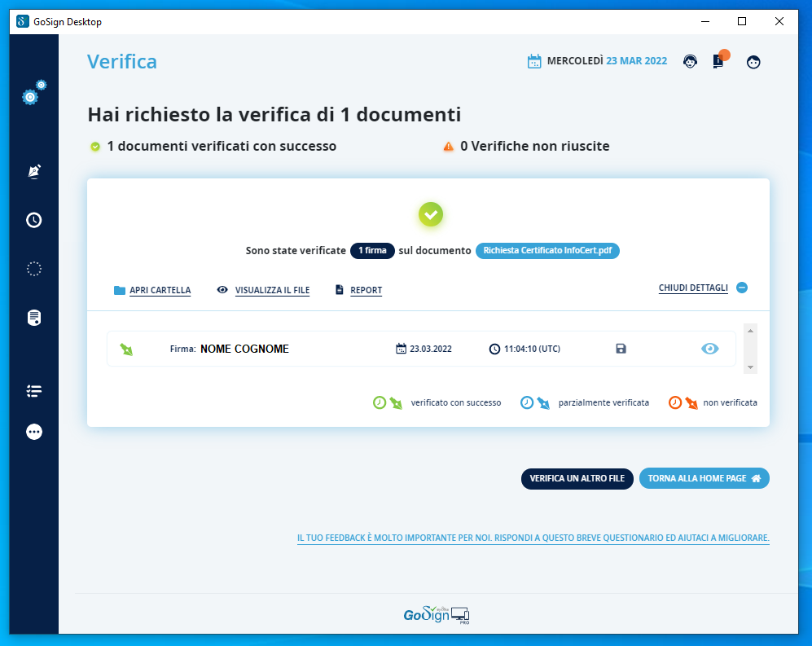Open the timestamp clock section in sidebar
812x646 pixels.
(34, 220)
